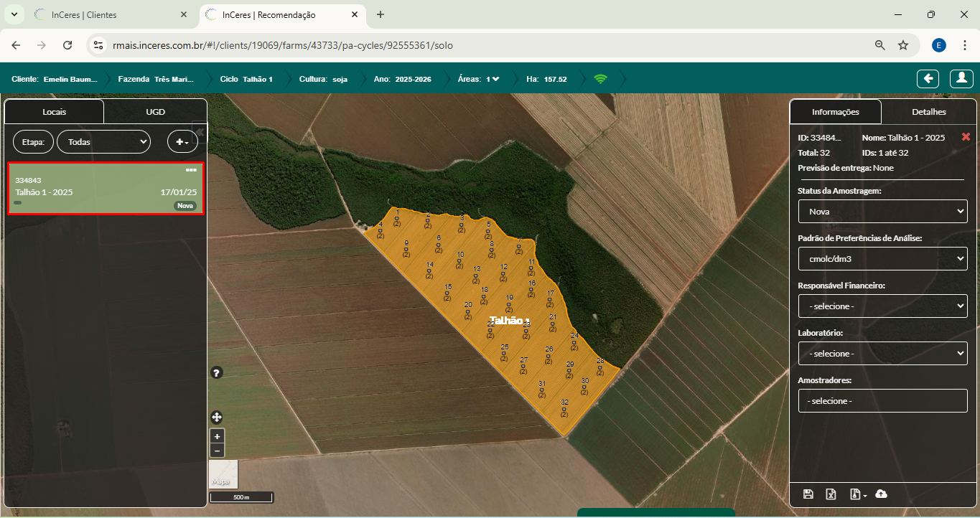Activate the map pan/move arrows icon
Viewport: 980px width, 518px height.
[x=217, y=417]
